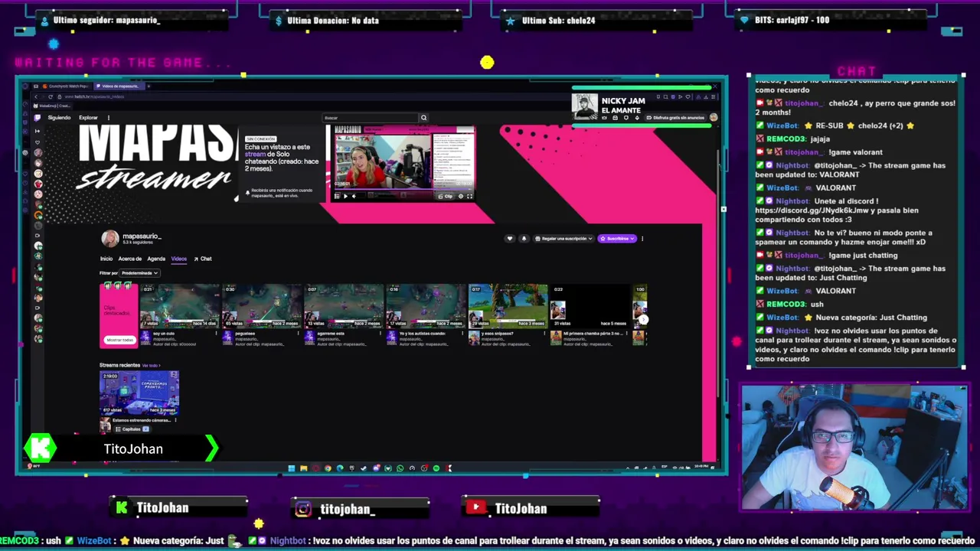Image resolution: width=980 pixels, height=551 pixels.
Task: Open File Explorer from the taskbar
Action: click(x=304, y=468)
